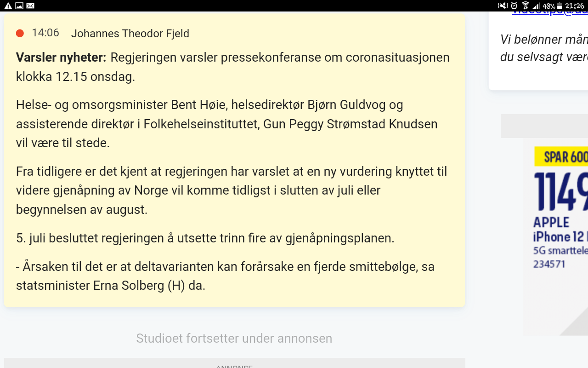Click the bold 'Varsler nyheter:' heading
This screenshot has height=368, width=588.
[x=61, y=57]
